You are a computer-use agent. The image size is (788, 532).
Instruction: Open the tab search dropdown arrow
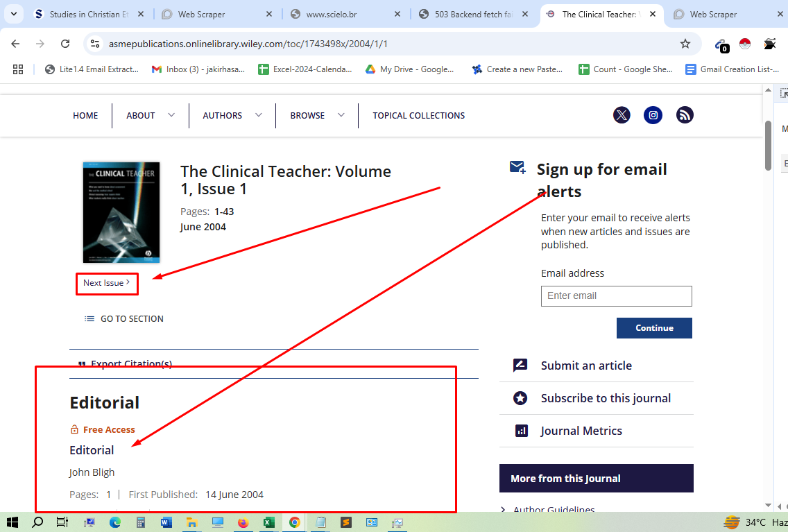13,14
